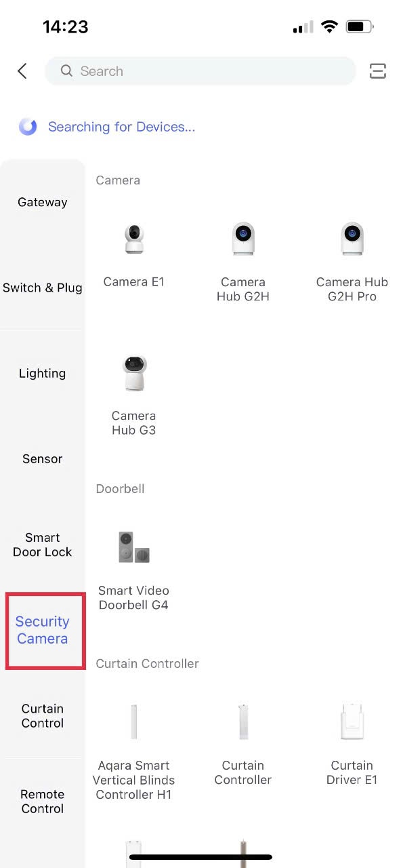Tap the Search input field
The height and width of the screenshot is (868, 401).
(200, 71)
